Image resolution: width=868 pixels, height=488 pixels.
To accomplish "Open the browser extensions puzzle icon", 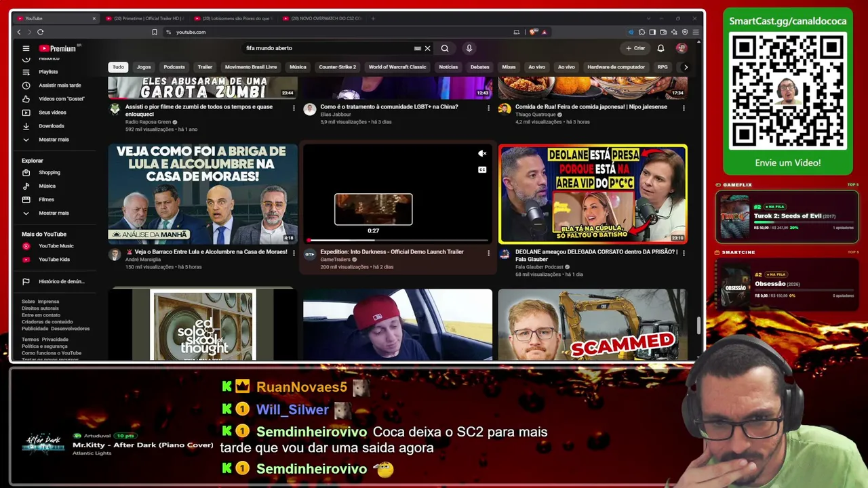I will pyautogui.click(x=642, y=32).
